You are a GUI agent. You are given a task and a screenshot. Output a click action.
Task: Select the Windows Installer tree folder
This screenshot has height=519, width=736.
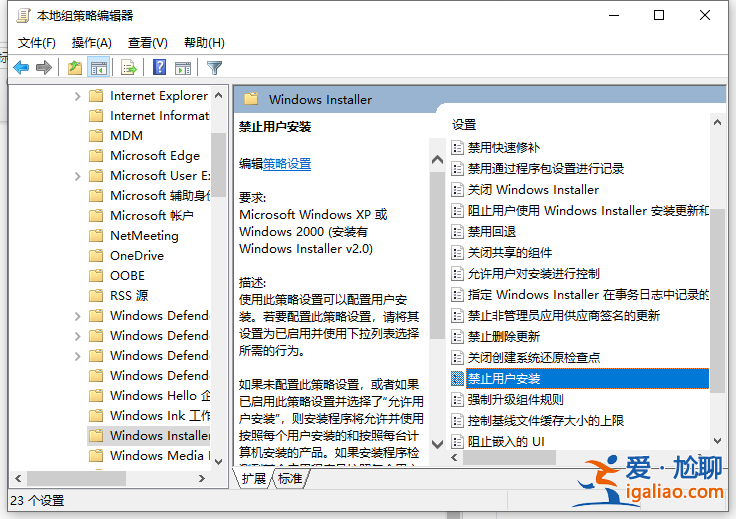149,436
